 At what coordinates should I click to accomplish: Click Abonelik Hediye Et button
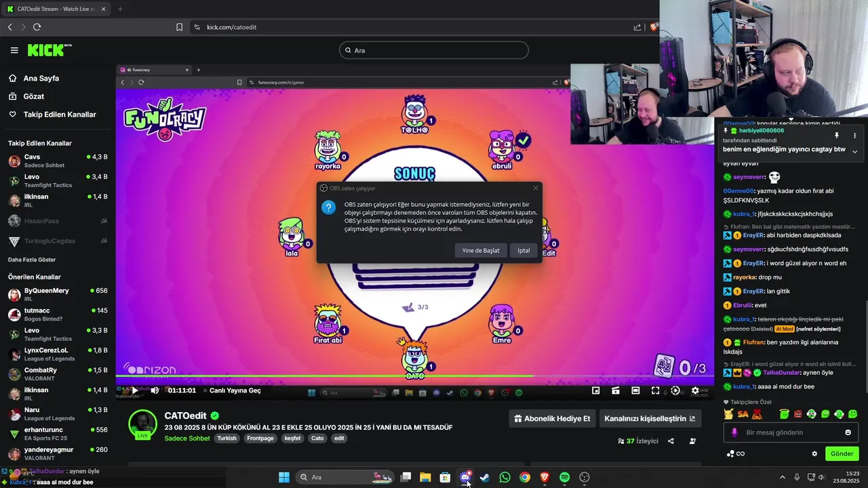[553, 418]
